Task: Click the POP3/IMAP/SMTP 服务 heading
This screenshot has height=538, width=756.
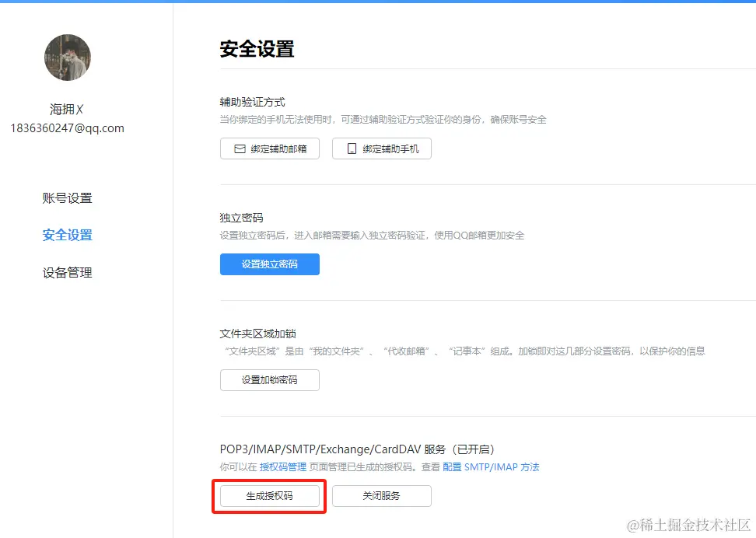Action: tap(366, 448)
